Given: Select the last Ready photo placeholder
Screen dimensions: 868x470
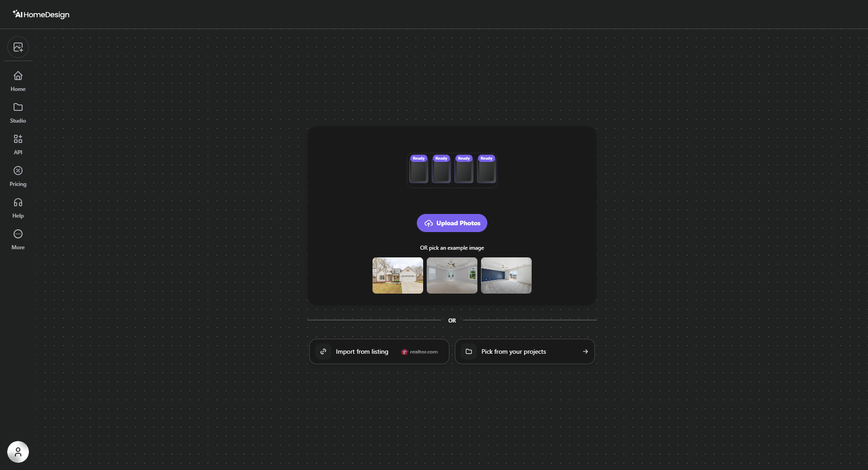Looking at the screenshot, I should click(486, 169).
